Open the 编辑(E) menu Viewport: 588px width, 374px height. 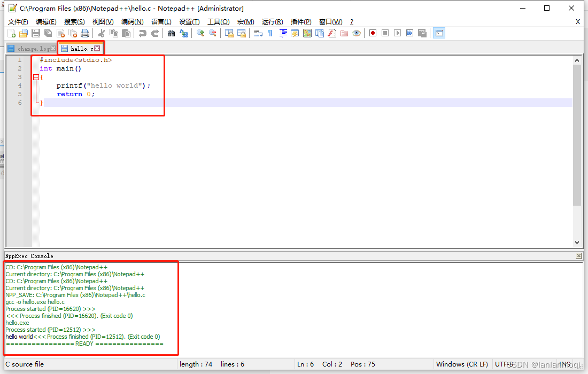[x=46, y=22]
